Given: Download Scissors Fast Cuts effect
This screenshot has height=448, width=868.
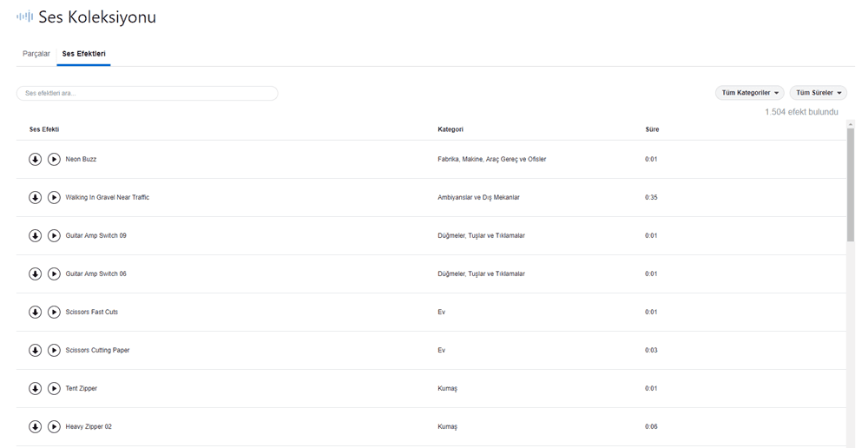Looking at the screenshot, I should (36, 313).
